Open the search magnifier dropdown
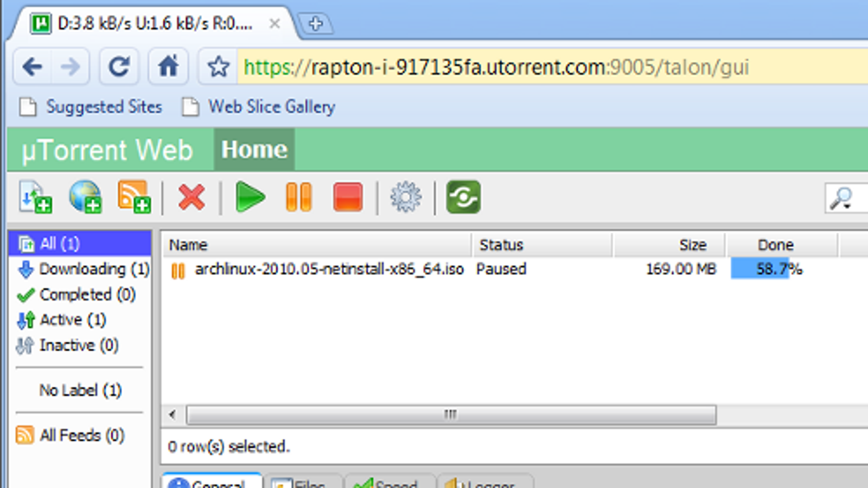868x488 pixels. tap(842, 199)
